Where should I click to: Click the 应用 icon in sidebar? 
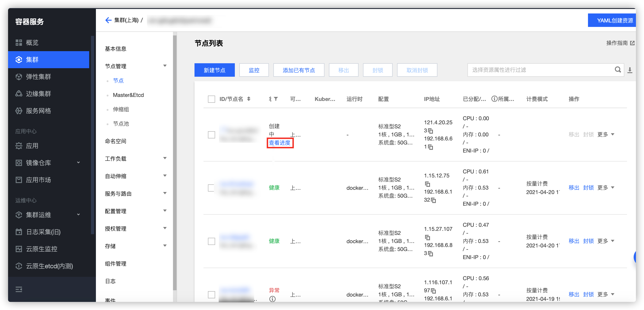[19, 146]
